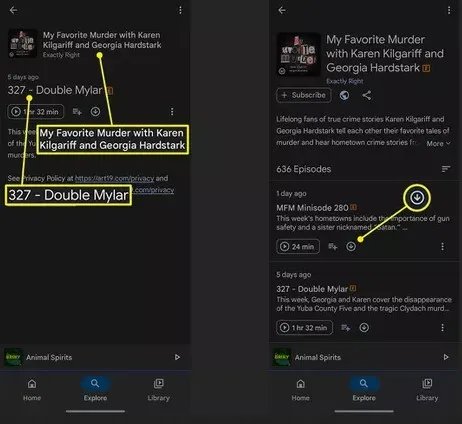Share the My Favorite Murder podcast
462x424 pixels.
[x=367, y=95]
